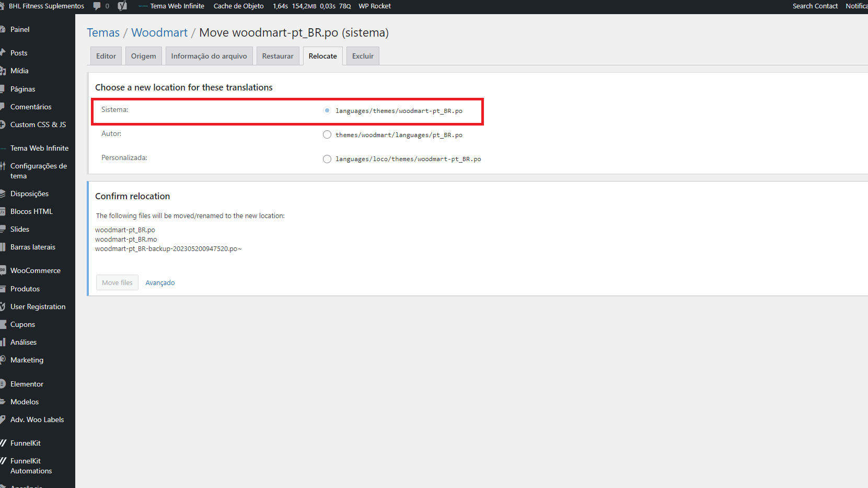This screenshot has width=868, height=488.
Task: Click the file name woodmart-pt_BR.po in the list
Action: (x=125, y=230)
